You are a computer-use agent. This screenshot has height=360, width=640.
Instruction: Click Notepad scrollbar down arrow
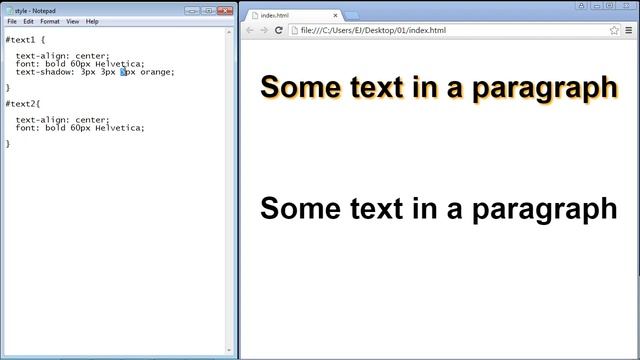click(x=229, y=350)
